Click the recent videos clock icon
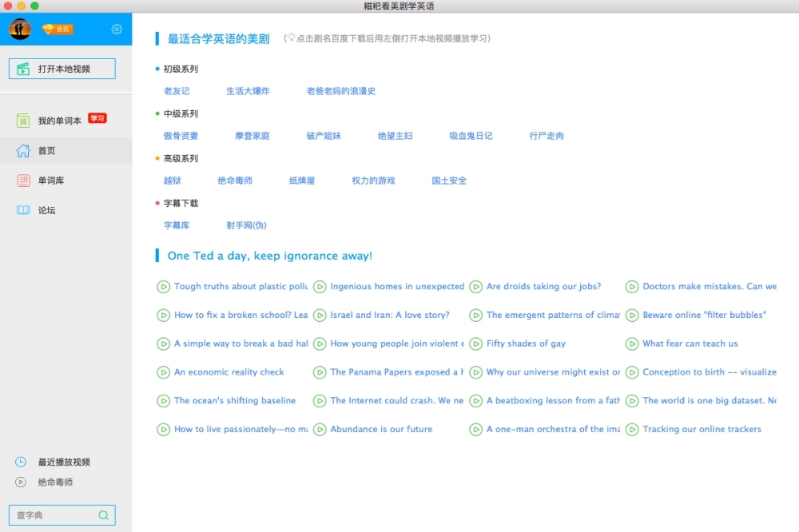 21,462
